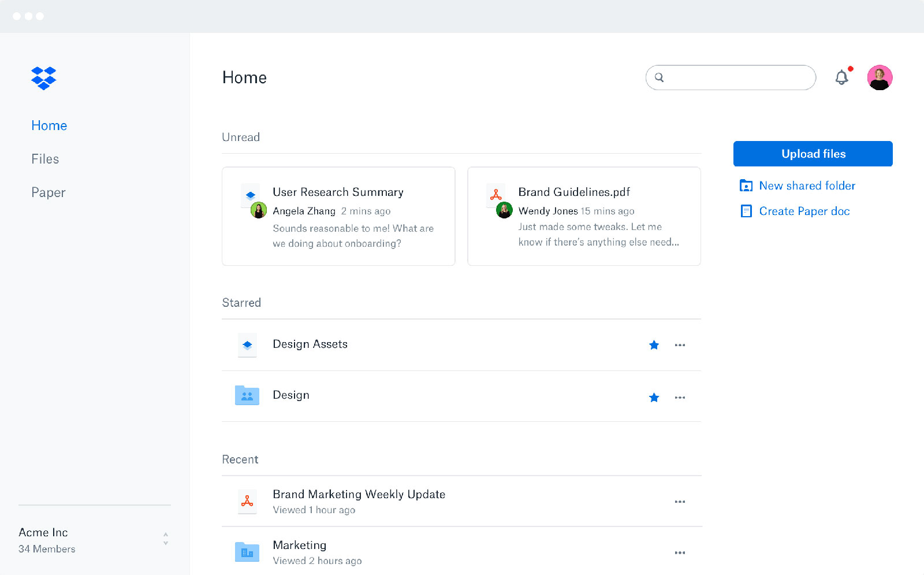
Task: Create a New shared folder
Action: tap(806, 186)
